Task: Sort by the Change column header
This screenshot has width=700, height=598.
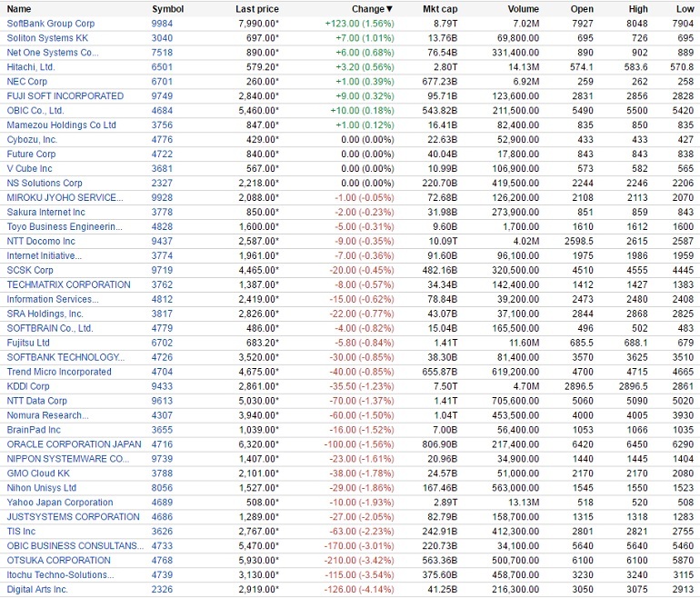Action: (372, 9)
